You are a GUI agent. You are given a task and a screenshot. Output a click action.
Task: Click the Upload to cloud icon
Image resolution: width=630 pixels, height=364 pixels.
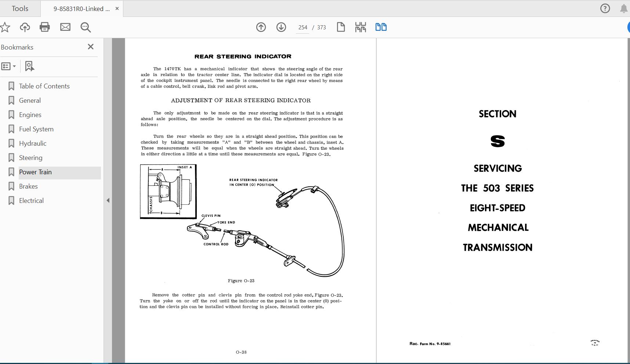25,27
